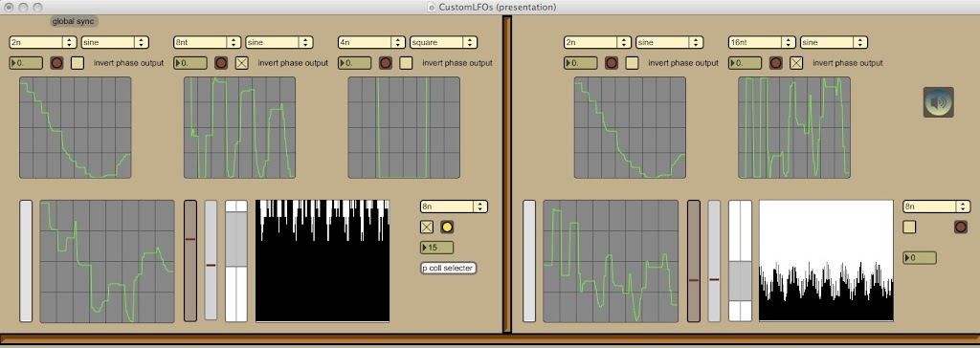Open the square waveform dropdown
The width and height of the screenshot is (980, 348).
point(443,42)
